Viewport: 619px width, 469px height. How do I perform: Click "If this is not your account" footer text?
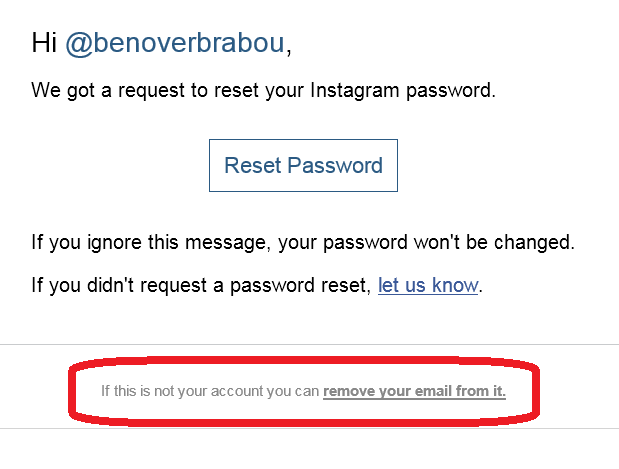point(170,391)
